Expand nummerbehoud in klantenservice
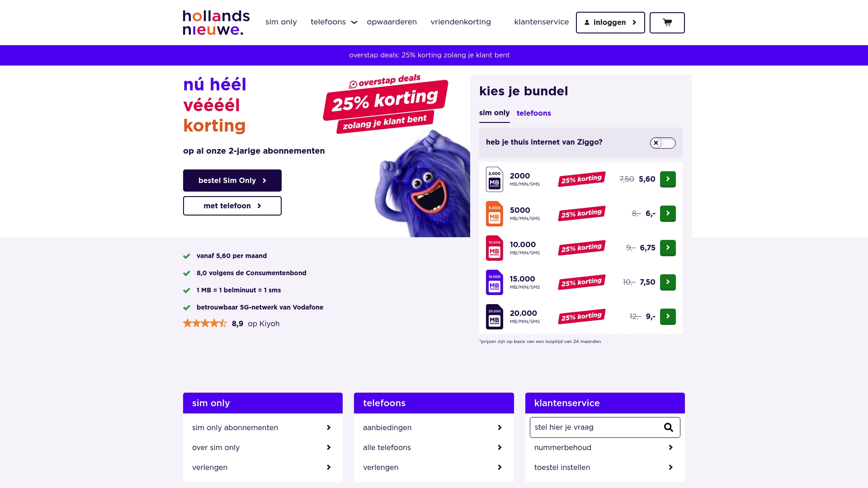 (x=605, y=447)
